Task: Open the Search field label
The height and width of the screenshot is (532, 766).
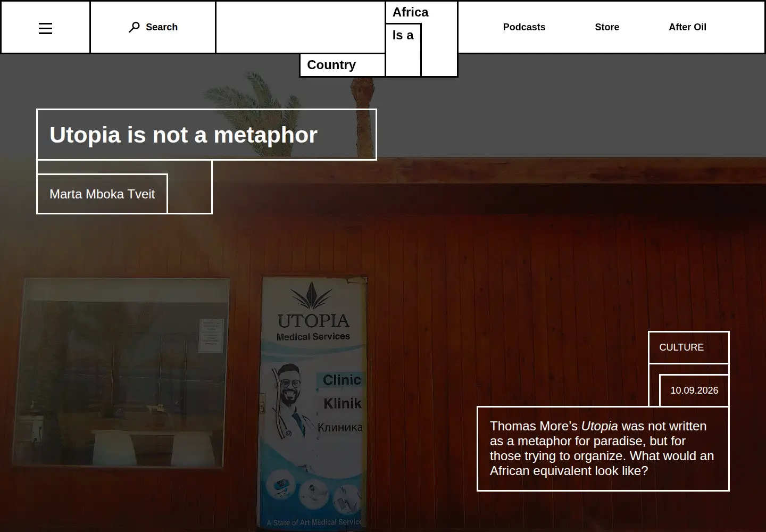Action: [162, 27]
